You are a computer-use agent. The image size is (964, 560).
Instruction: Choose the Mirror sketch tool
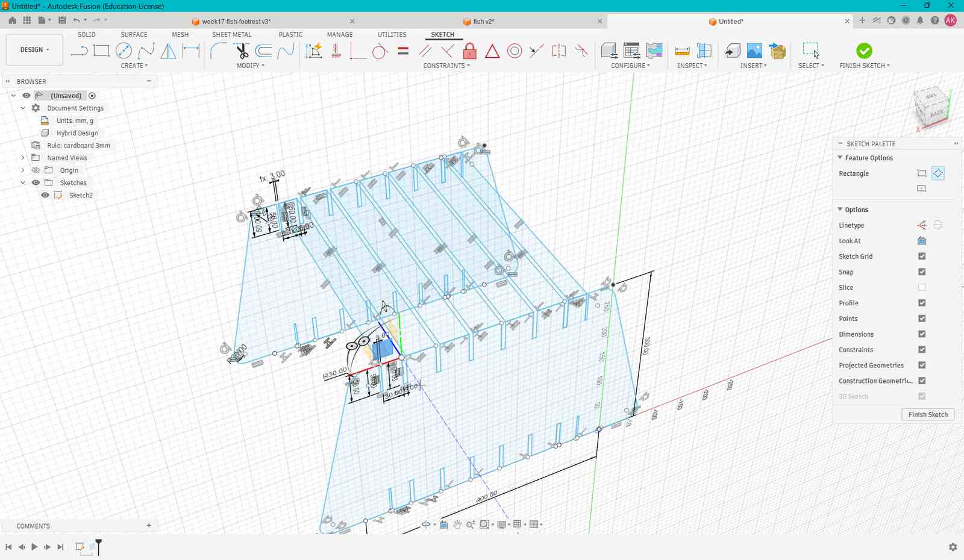tap(168, 51)
